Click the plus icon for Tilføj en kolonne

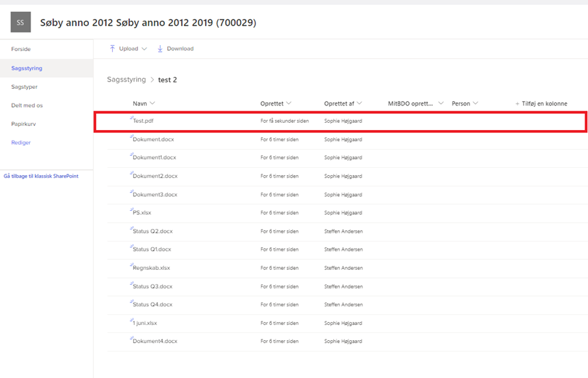click(518, 103)
